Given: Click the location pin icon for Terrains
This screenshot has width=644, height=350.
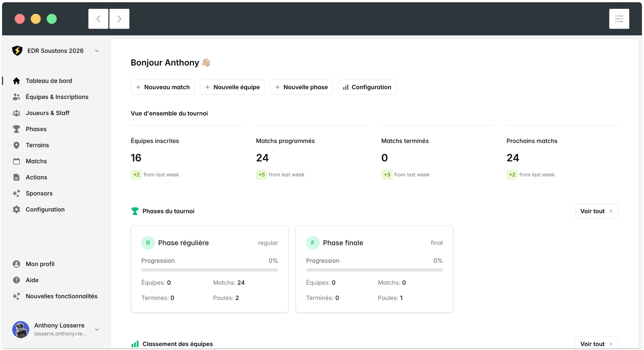Looking at the screenshot, I should [x=16, y=145].
